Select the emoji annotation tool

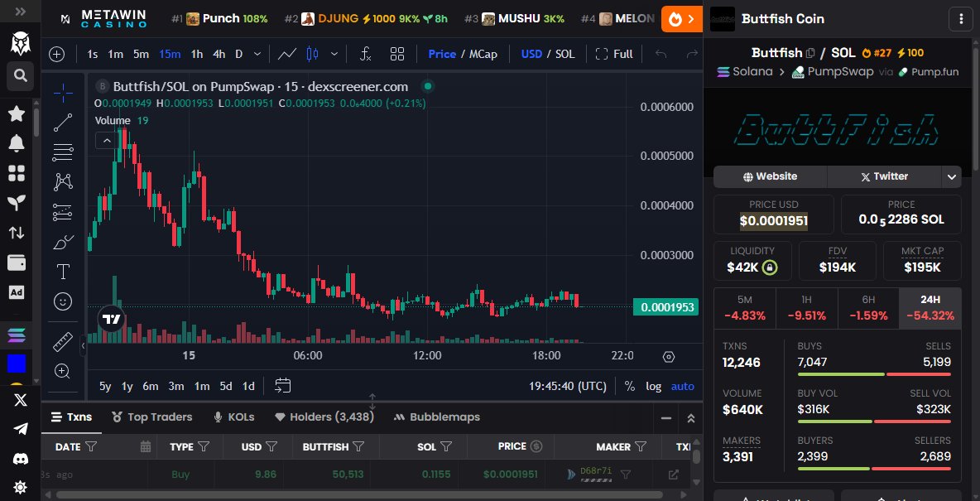point(62,301)
